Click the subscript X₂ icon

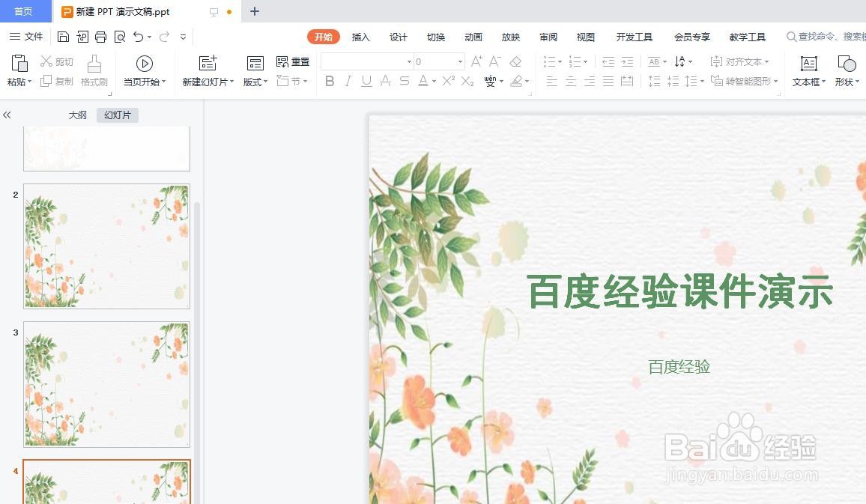coord(467,81)
